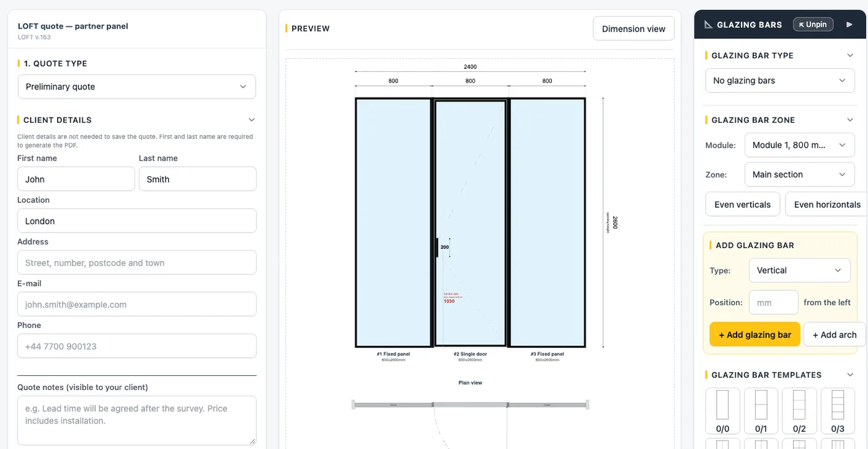Apply the 0/0 glazing bar template
Viewport: 868px width, 449px height.
point(723,411)
